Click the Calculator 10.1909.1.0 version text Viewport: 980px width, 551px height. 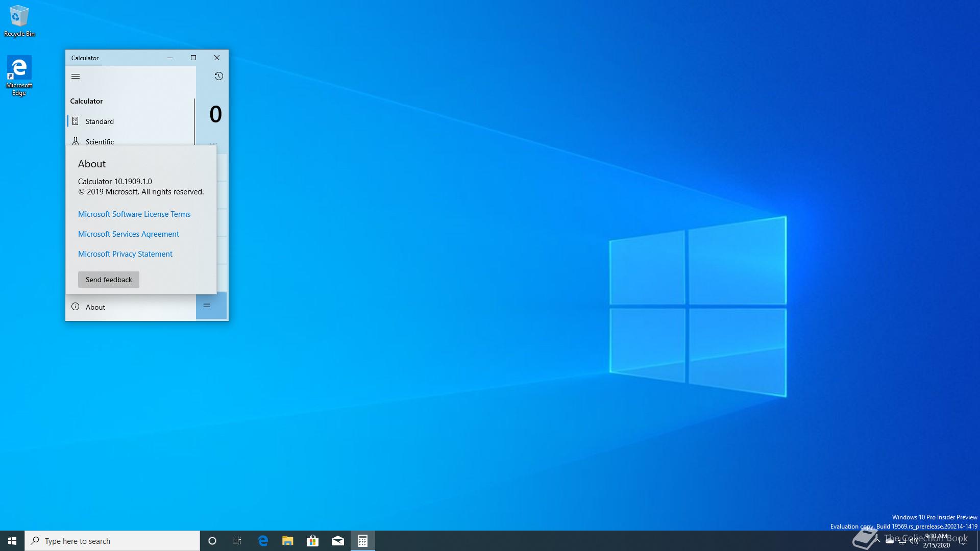point(115,182)
